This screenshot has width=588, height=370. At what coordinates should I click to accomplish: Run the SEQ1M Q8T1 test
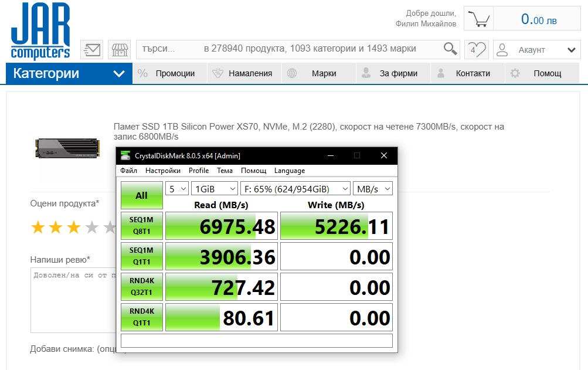pyautogui.click(x=142, y=226)
